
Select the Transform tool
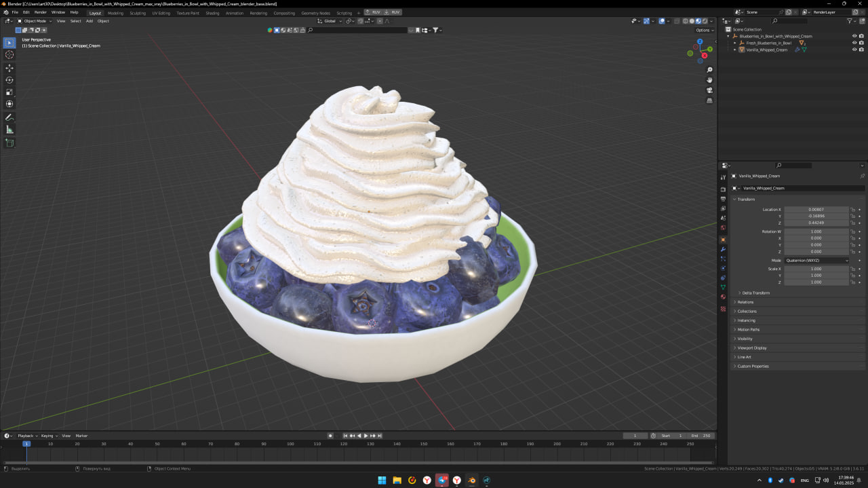point(9,104)
